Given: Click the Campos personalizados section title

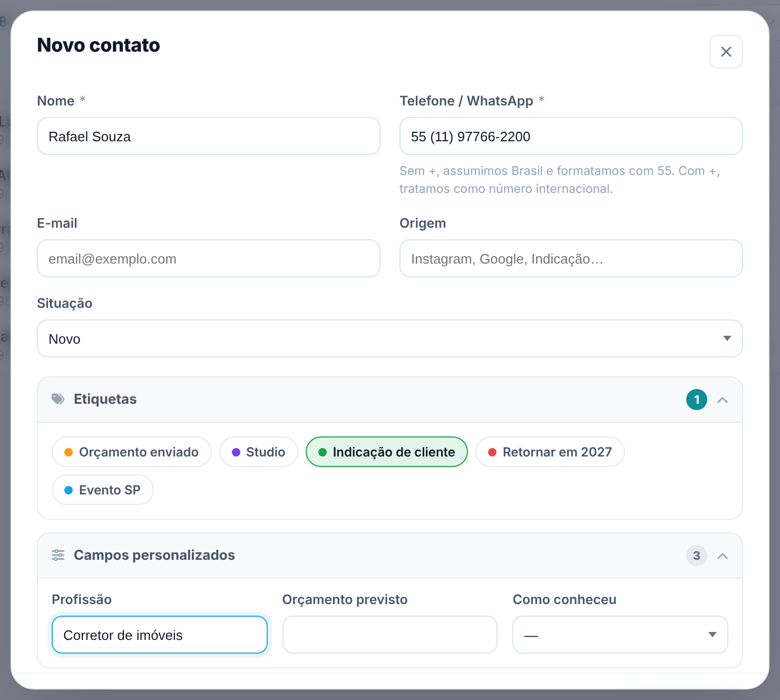Looking at the screenshot, I should click(154, 555).
